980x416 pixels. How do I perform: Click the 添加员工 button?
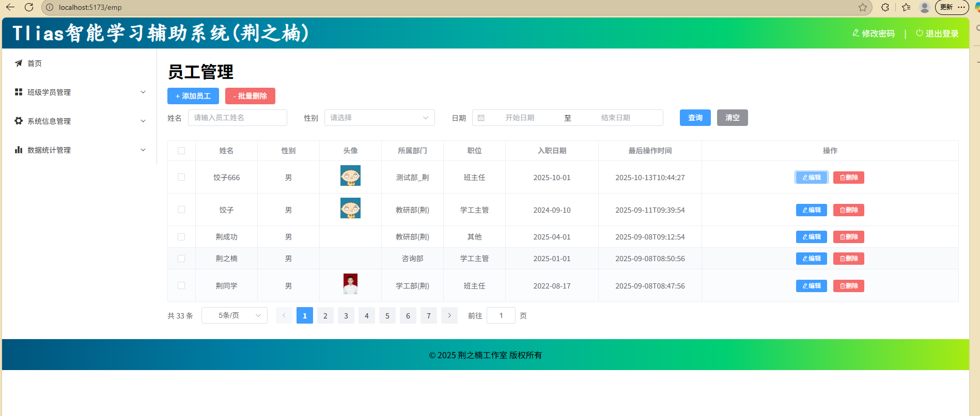[x=193, y=96]
